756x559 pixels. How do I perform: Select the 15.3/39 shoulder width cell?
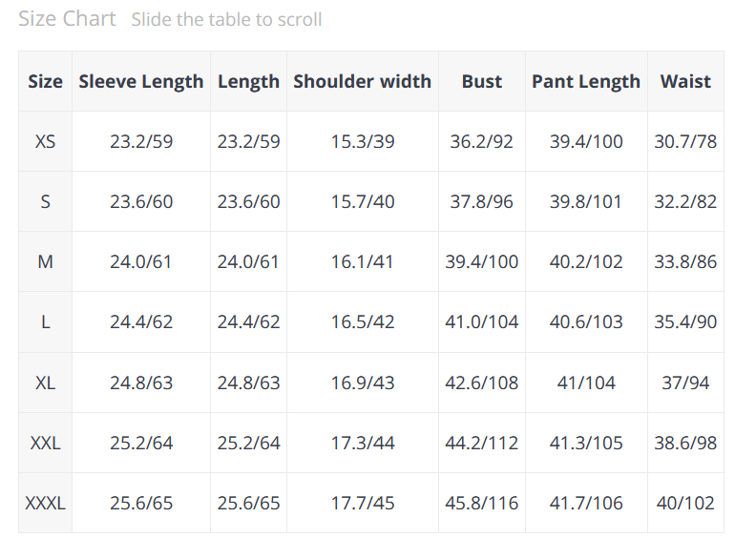tap(362, 142)
